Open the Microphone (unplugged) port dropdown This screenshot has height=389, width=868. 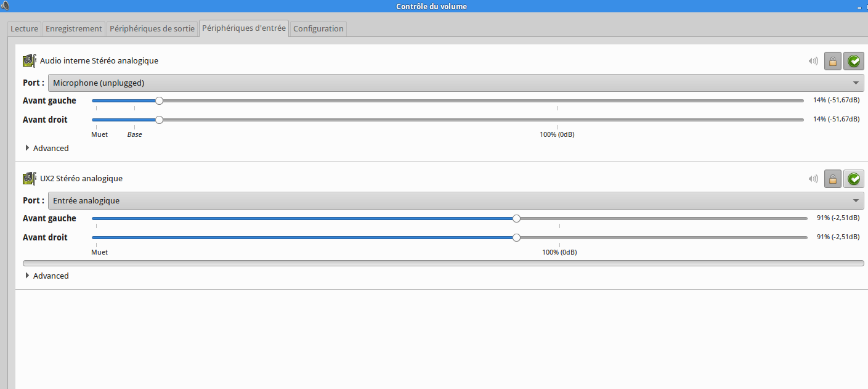point(456,83)
